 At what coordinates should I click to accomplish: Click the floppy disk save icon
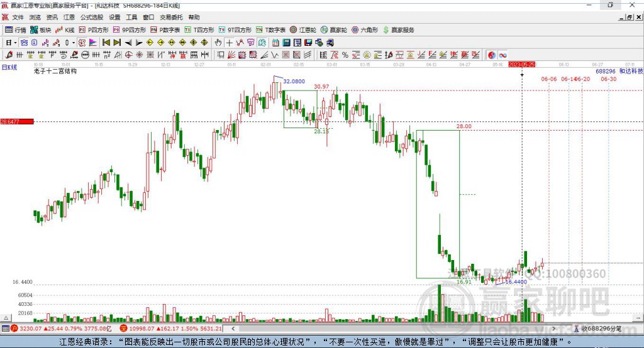pos(308,43)
